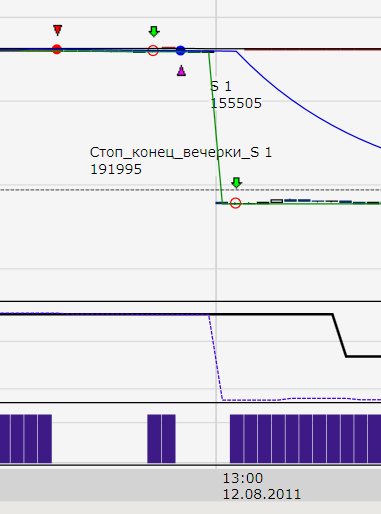Select the hollow red circle on the lower candles

(236, 203)
